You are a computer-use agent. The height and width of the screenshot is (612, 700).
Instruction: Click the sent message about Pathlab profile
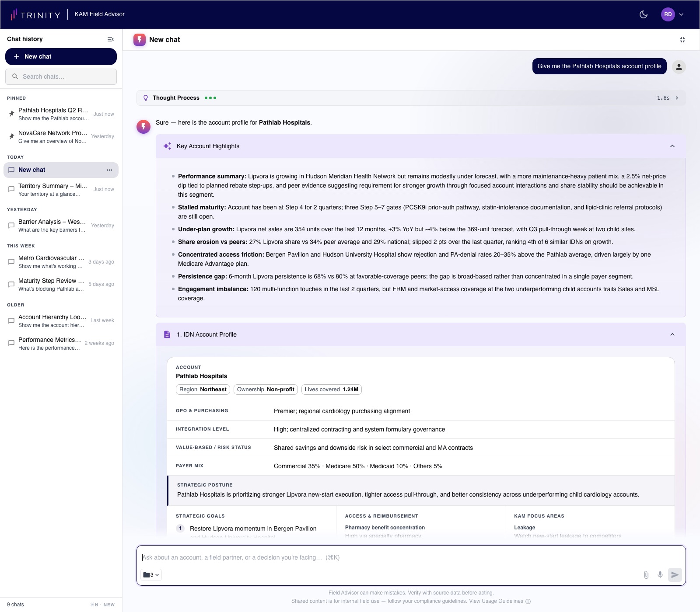[x=599, y=66]
